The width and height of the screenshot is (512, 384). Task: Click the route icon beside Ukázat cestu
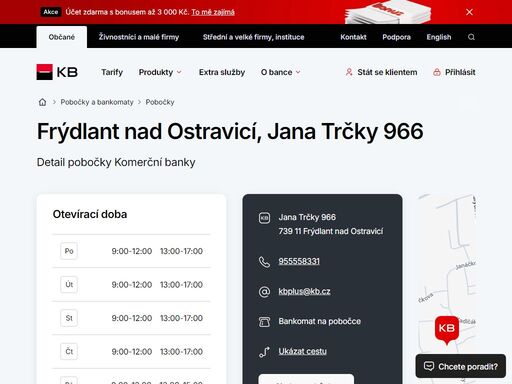tap(264, 352)
